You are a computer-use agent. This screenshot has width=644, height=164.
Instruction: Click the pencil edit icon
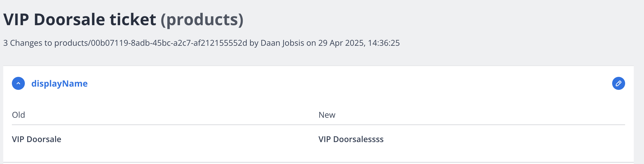click(x=618, y=83)
